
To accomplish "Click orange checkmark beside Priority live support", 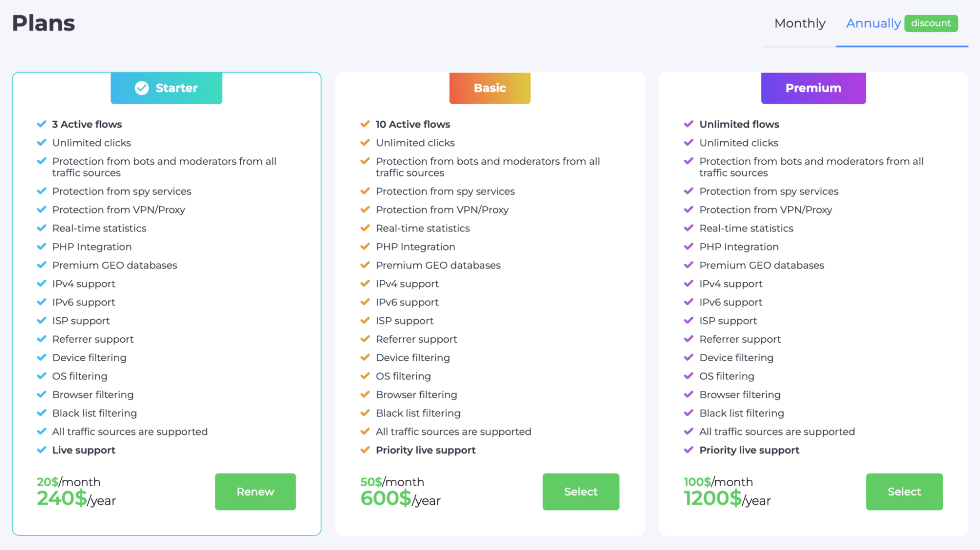I will click(365, 450).
